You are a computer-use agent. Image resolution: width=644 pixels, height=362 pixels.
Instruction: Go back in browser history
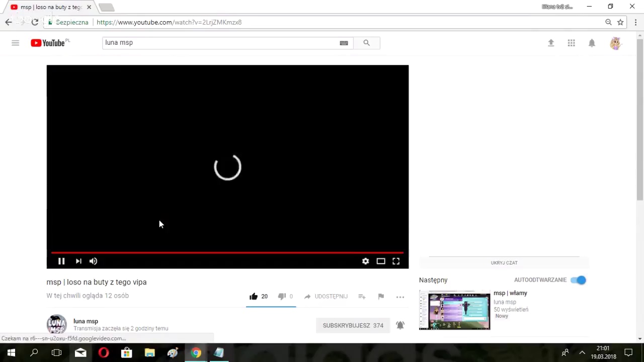(9, 22)
